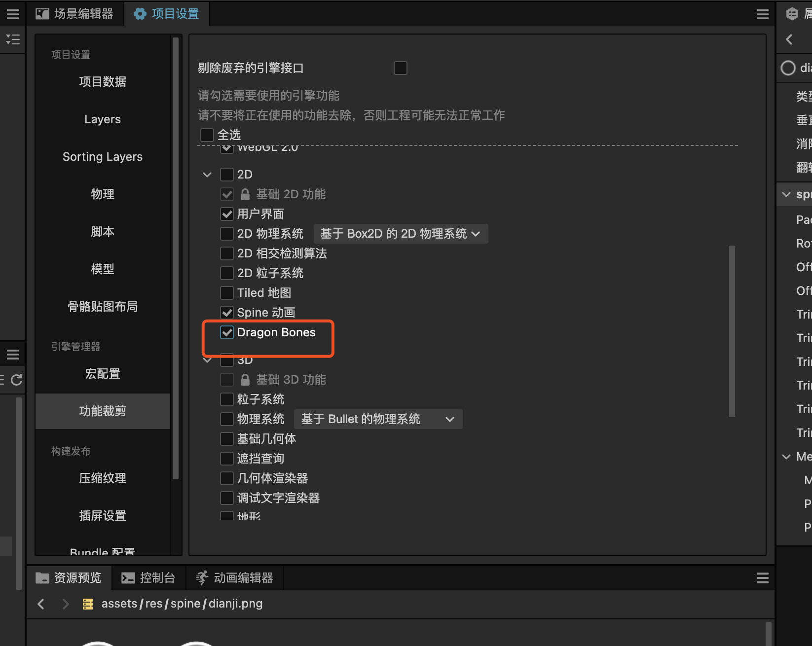Collapse the 2D feature group
The height and width of the screenshot is (646, 812).
click(207, 175)
